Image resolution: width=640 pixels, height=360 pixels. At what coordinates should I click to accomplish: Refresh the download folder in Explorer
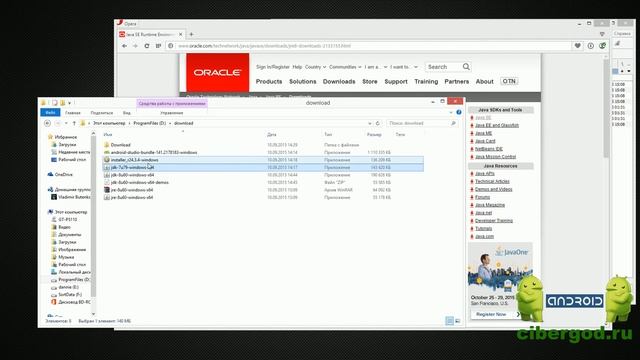coord(378,123)
